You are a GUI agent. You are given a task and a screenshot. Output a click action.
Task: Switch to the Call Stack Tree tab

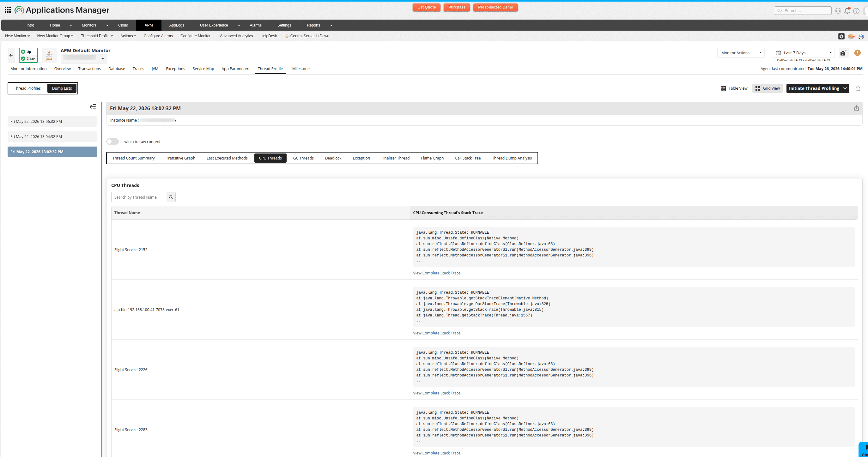point(468,158)
